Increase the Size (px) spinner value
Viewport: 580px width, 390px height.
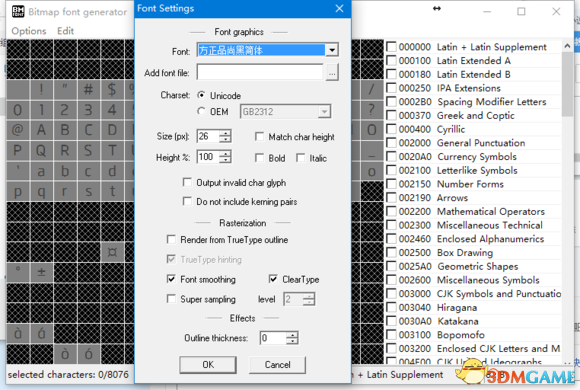click(225, 133)
